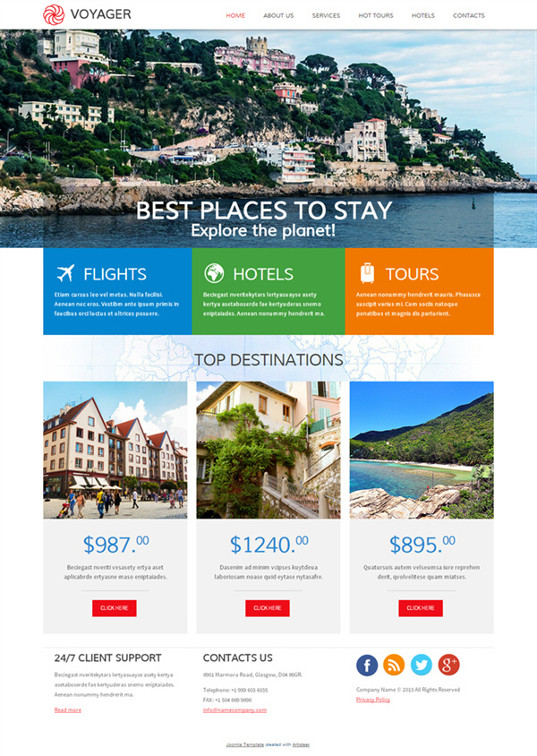Go to the Services menu item
This screenshot has width=537, height=756.
(x=326, y=15)
